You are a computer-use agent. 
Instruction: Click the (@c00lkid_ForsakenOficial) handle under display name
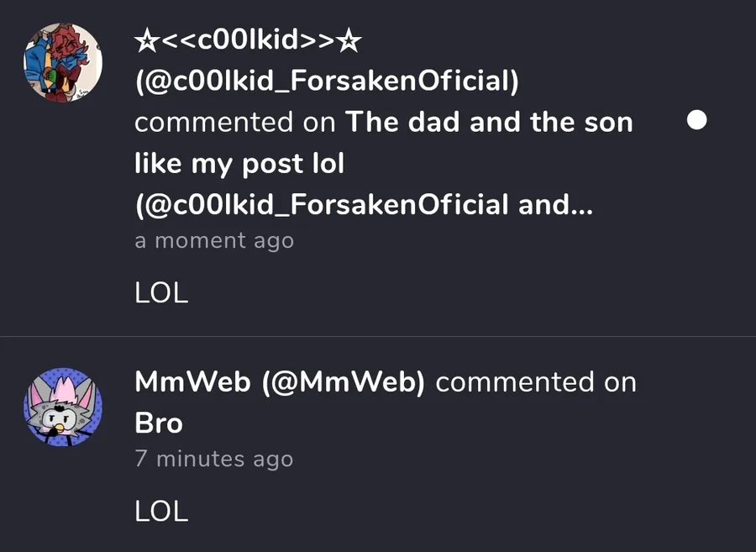(327, 81)
